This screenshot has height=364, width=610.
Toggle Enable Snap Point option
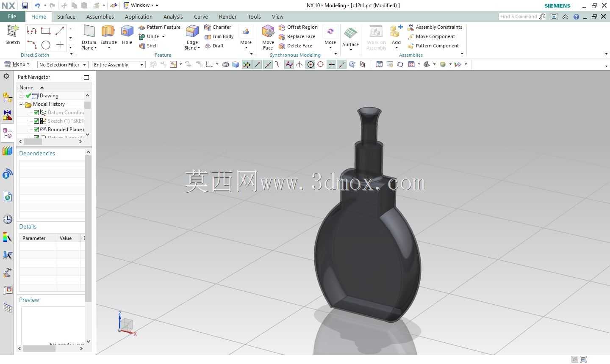(247, 64)
